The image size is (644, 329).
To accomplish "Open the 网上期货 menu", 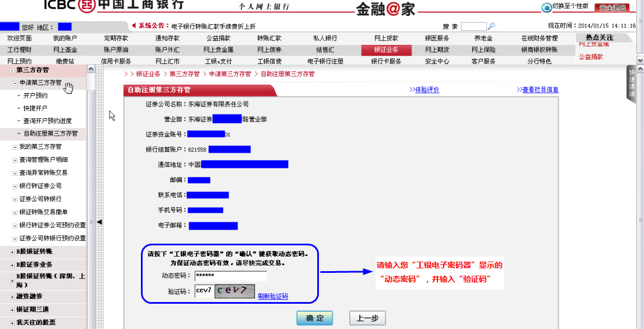I will tap(437, 50).
